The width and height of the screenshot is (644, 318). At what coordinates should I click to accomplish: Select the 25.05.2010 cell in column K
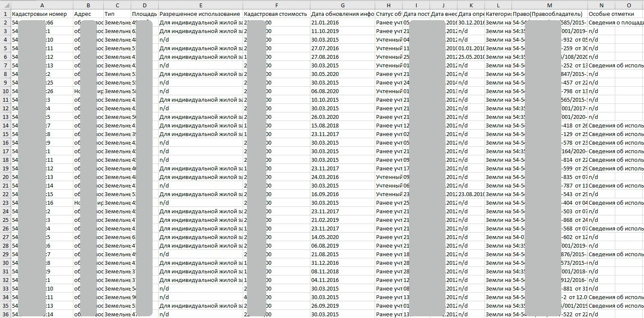tap(471, 57)
